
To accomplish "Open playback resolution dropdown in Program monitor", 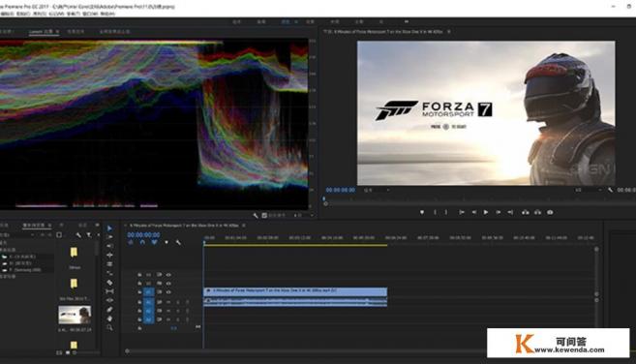I will point(589,190).
